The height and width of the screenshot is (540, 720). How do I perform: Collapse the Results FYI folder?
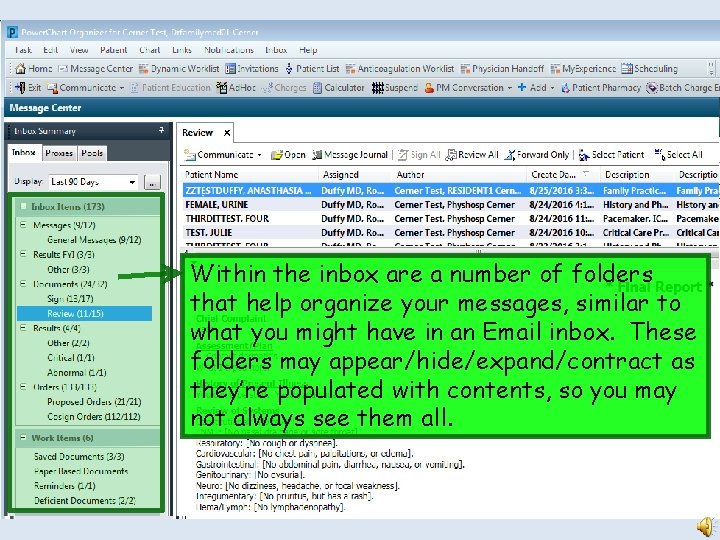coord(23,254)
